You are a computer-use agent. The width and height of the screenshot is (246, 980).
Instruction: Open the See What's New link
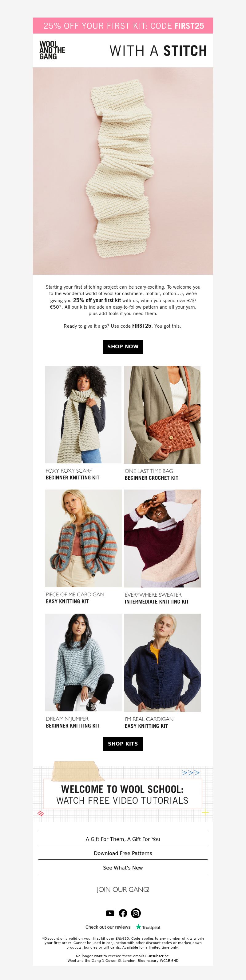123,868
